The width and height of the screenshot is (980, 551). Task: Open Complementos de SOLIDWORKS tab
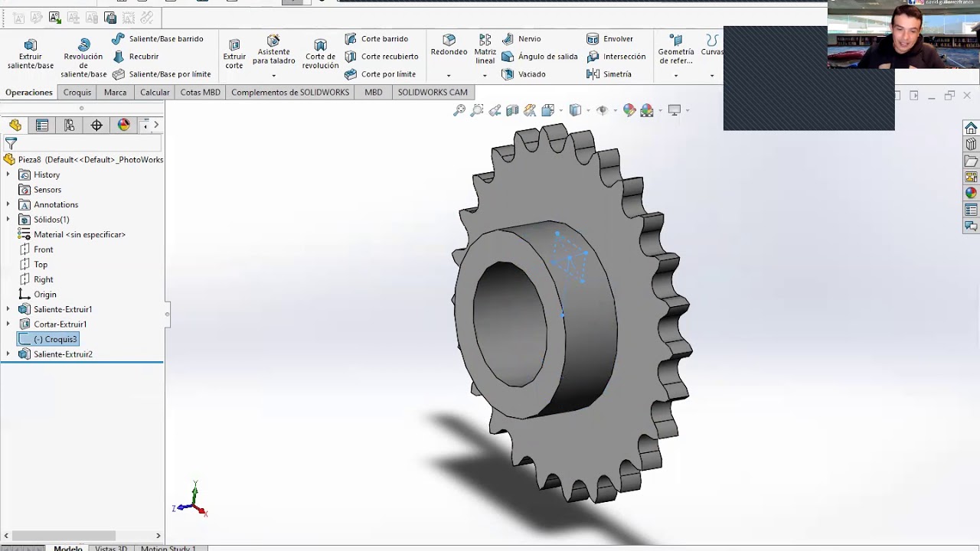pyautogui.click(x=290, y=93)
